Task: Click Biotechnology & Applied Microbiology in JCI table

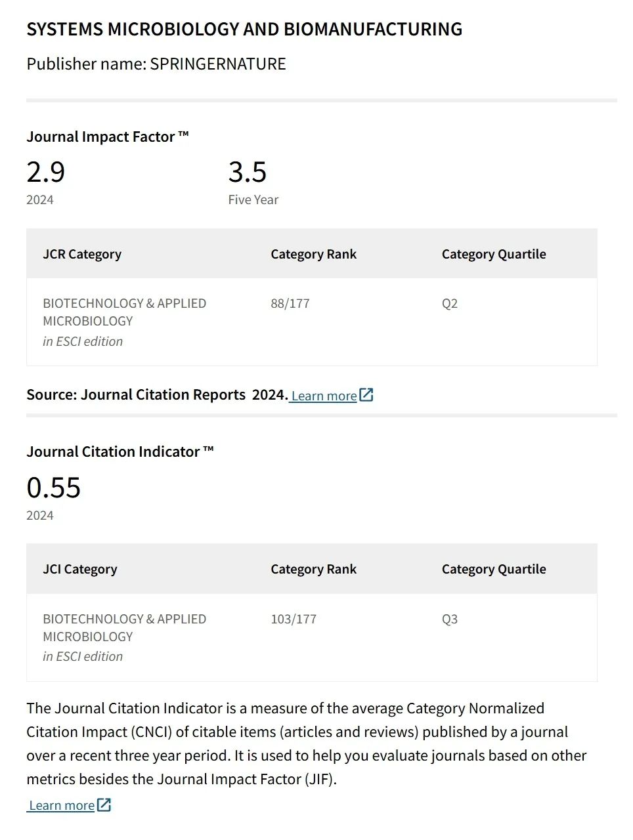Action: (125, 627)
